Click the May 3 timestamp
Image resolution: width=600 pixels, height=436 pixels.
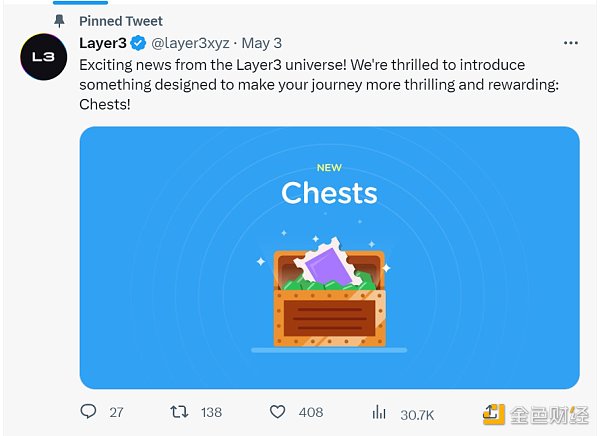click(261, 44)
